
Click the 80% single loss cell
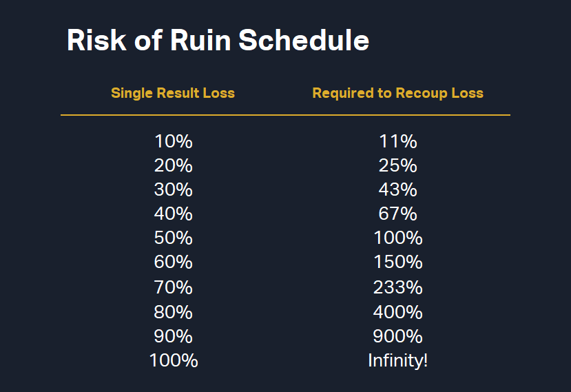(x=173, y=311)
